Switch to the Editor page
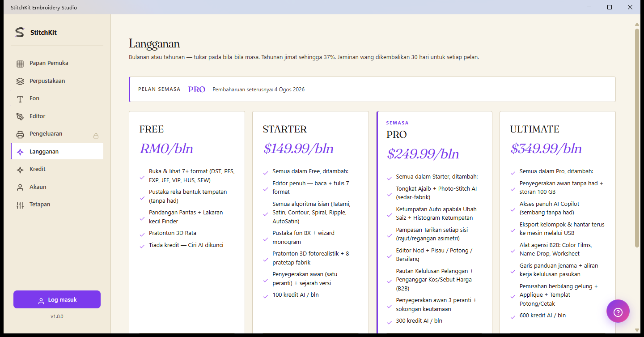This screenshot has height=337, width=644. pyautogui.click(x=57, y=116)
